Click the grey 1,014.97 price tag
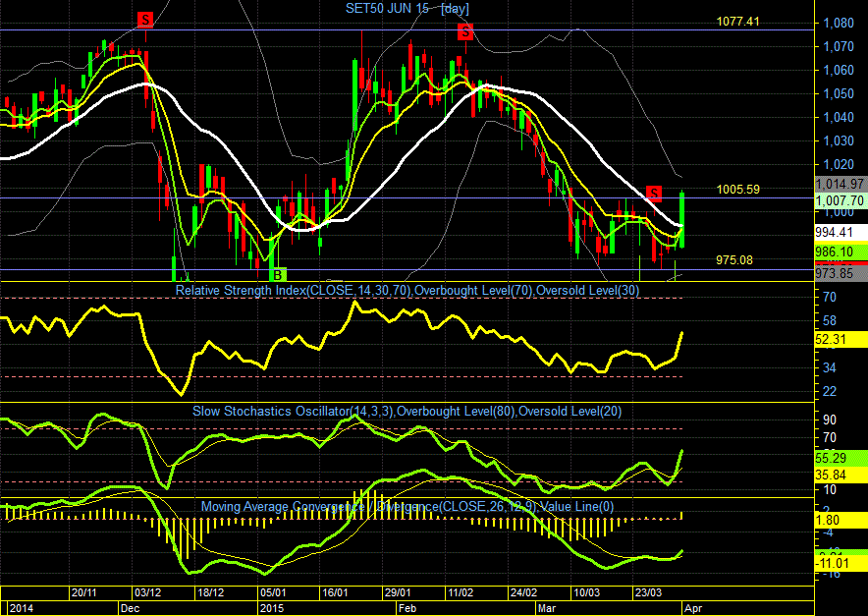This screenshot has width=868, height=616. (841, 184)
